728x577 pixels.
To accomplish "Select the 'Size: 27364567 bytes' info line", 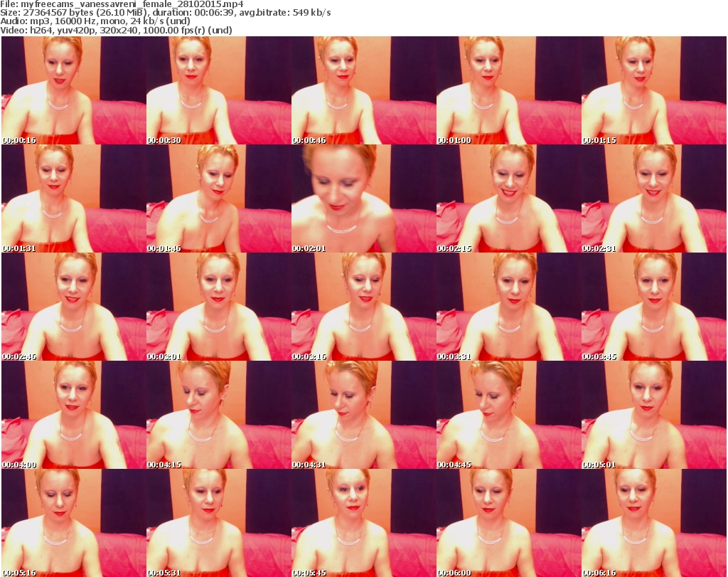I will (x=165, y=13).
